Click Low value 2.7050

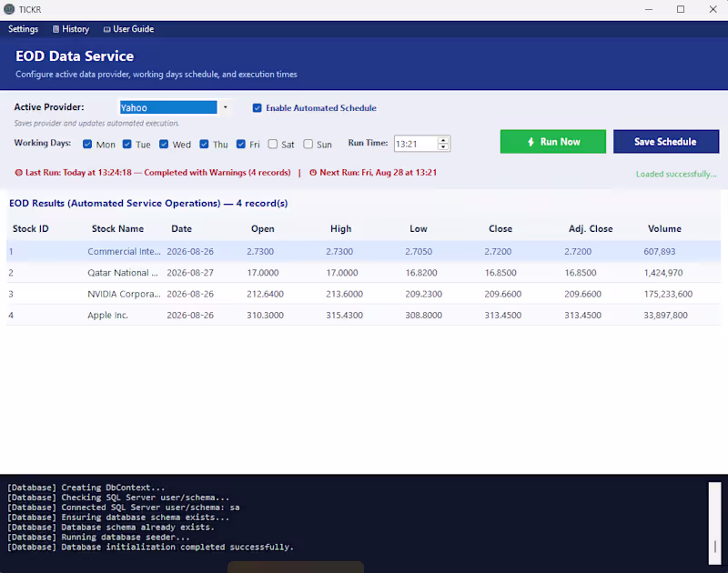coord(419,251)
